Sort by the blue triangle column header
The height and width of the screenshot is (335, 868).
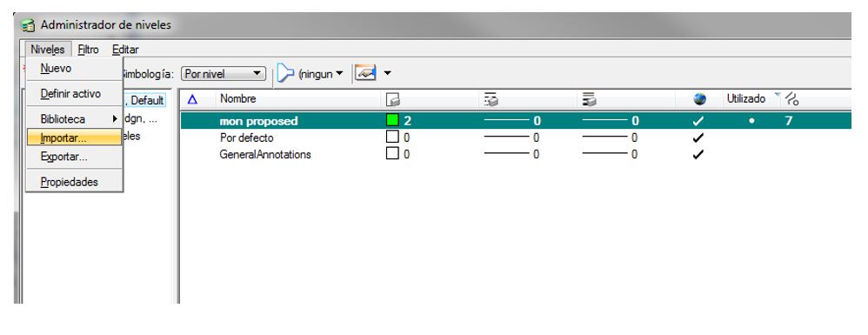coord(192,100)
